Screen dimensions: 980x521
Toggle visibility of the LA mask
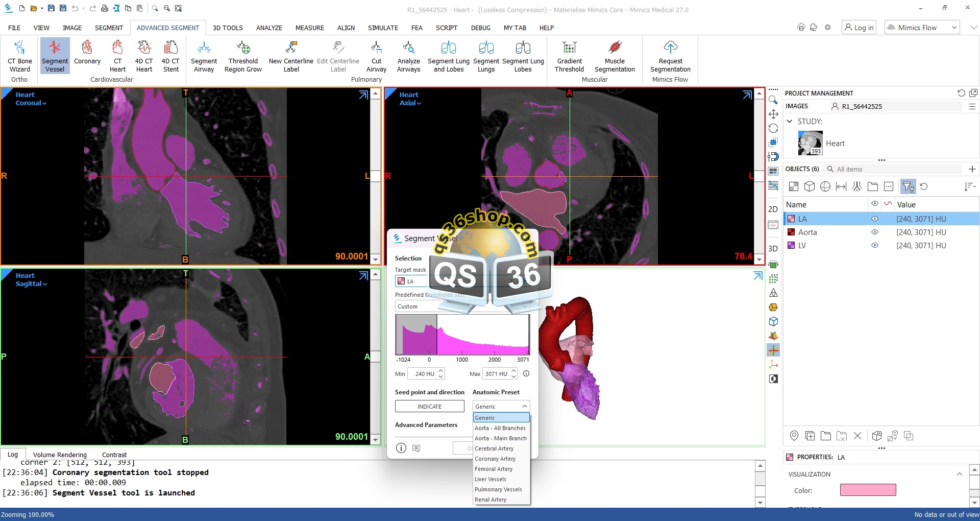coord(874,219)
